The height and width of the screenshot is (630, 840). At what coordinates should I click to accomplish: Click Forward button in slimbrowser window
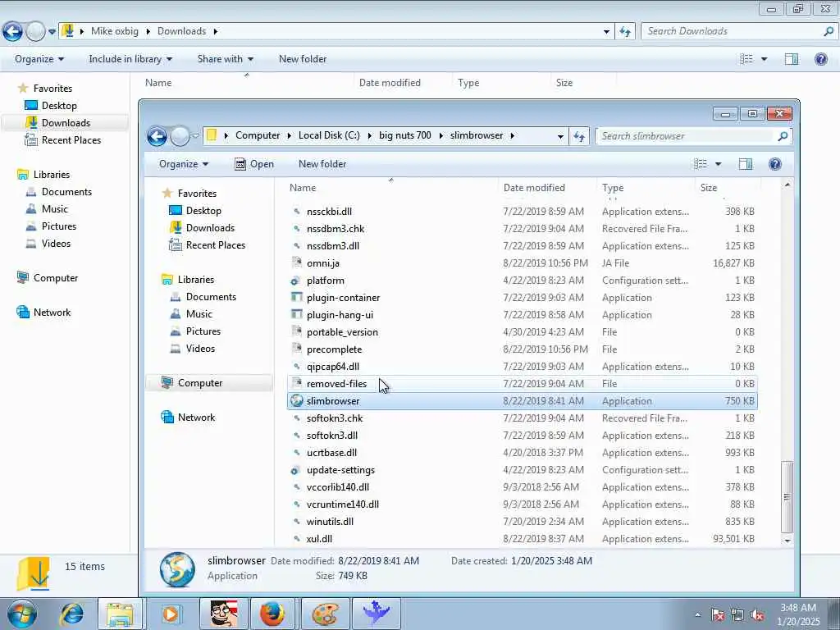pos(180,136)
